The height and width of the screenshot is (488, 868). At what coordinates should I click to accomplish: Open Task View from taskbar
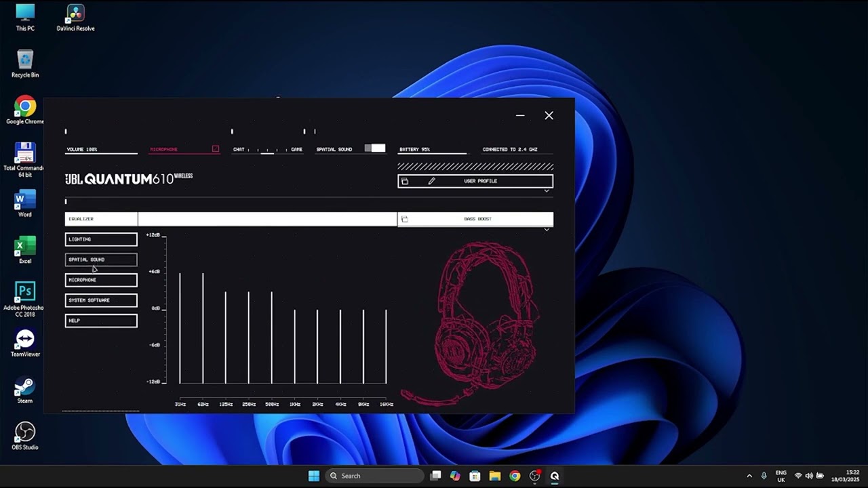436,476
